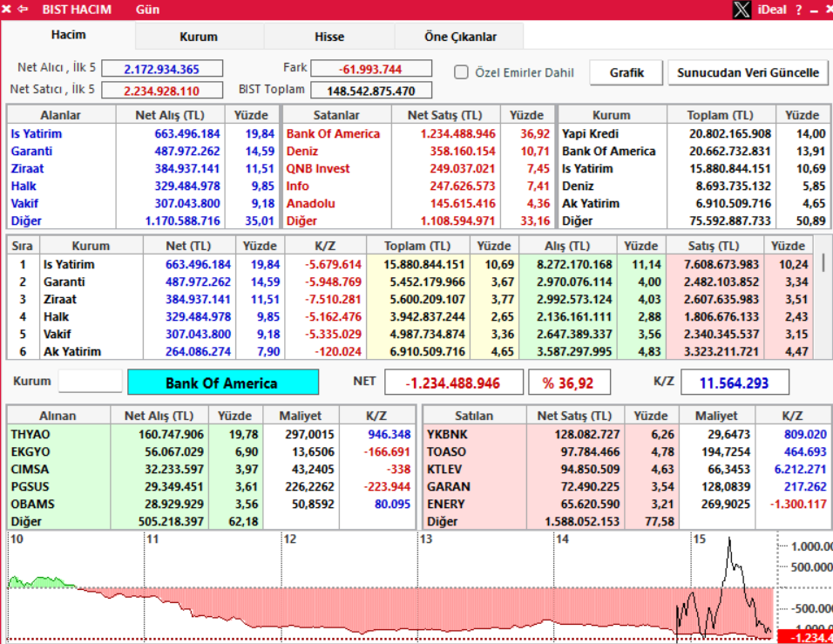Sort by the Satış (TL) column header
The width and height of the screenshot is (833, 644).
pos(714,246)
